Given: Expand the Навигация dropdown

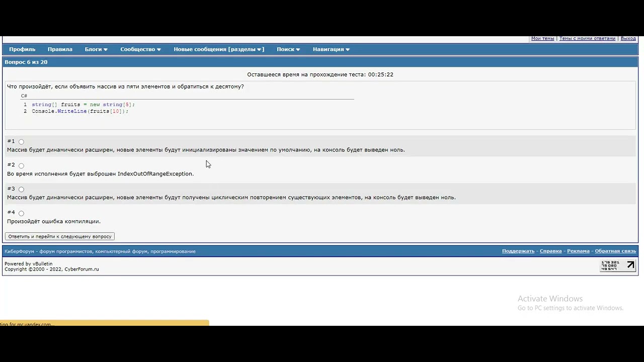Looking at the screenshot, I should [331, 49].
